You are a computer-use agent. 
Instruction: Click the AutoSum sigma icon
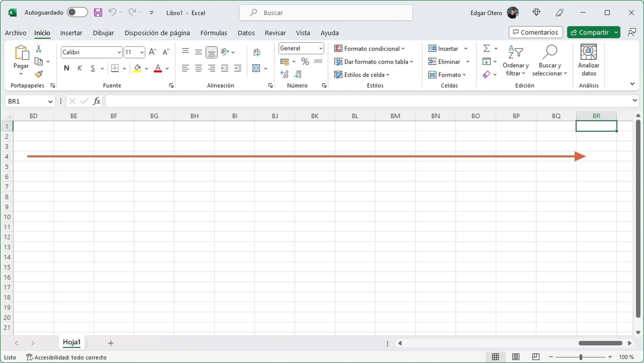pyautogui.click(x=487, y=48)
